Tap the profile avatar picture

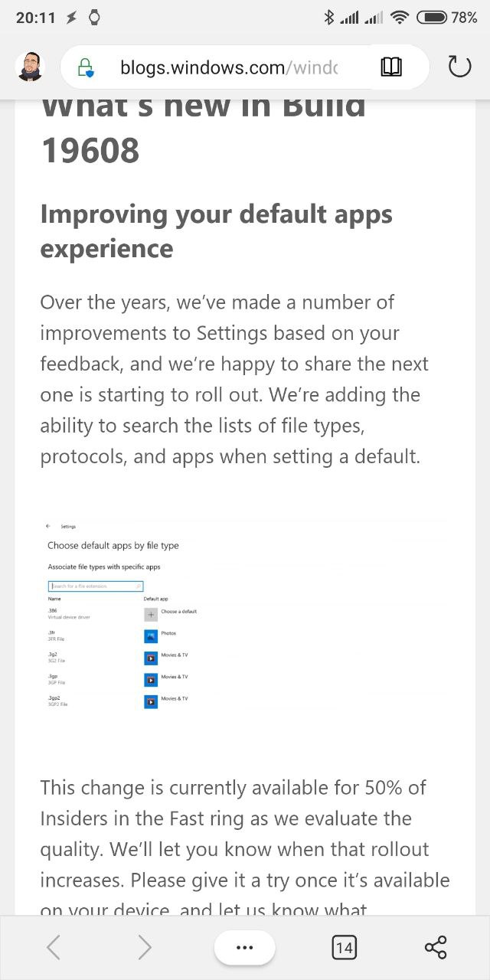[30, 67]
